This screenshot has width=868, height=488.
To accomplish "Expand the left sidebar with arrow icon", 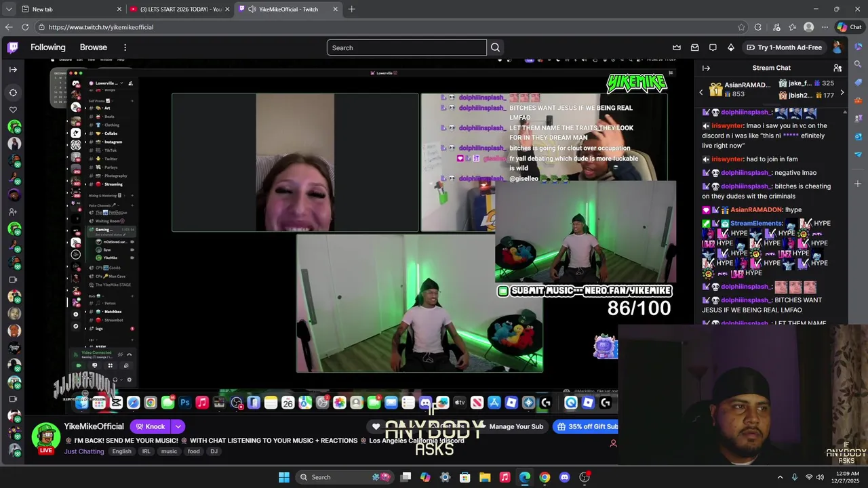I will click(13, 69).
